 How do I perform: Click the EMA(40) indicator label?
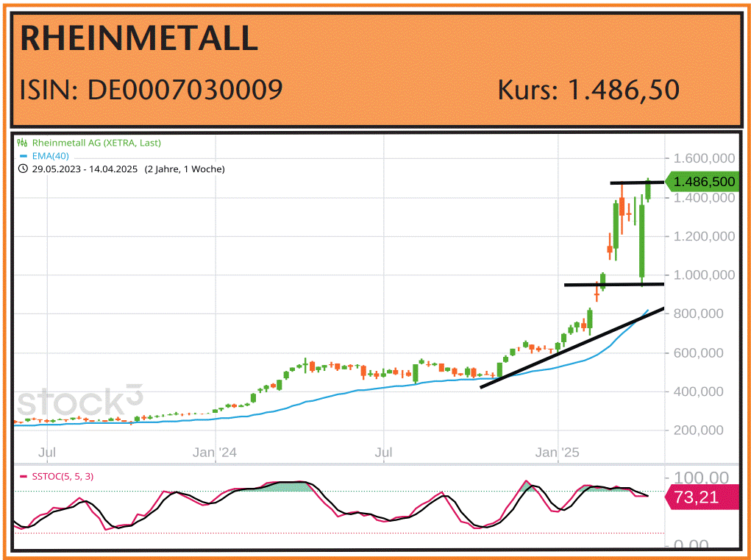pyautogui.click(x=51, y=156)
